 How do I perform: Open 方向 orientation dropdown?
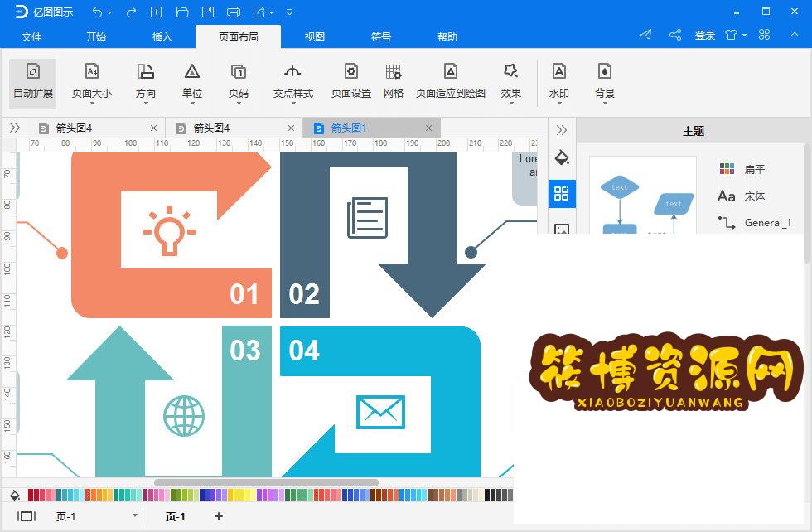(146, 83)
